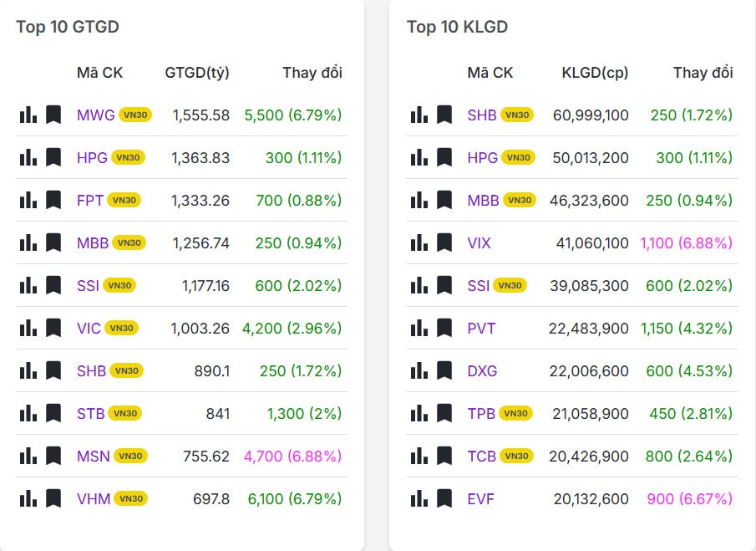Toggle bookmark on MSN row
Image resolution: width=756 pixels, height=551 pixels.
(53, 456)
